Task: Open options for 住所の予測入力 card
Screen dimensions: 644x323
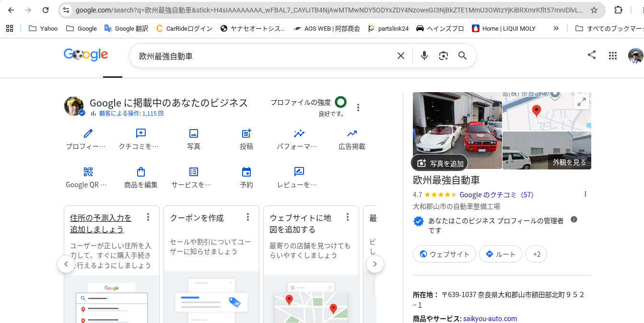Action: tap(148, 217)
